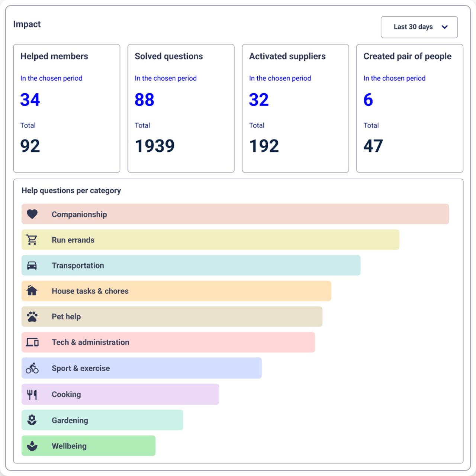Select the Helped members stat card
The height and width of the screenshot is (476, 476).
pyautogui.click(x=67, y=108)
